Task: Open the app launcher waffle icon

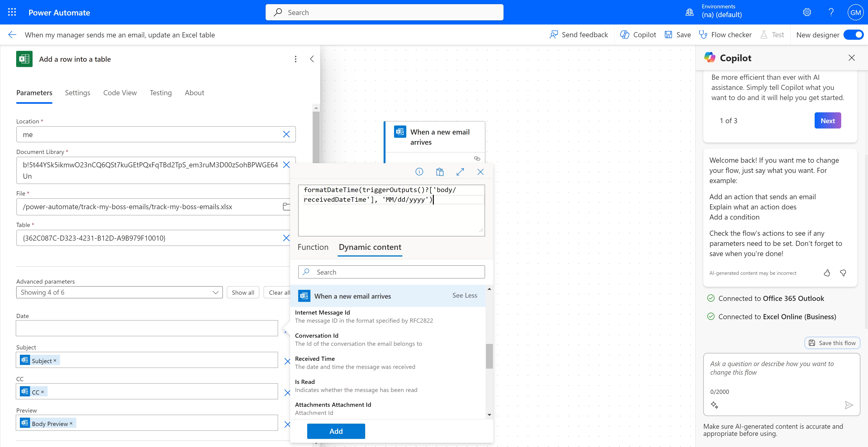Action: pos(12,12)
